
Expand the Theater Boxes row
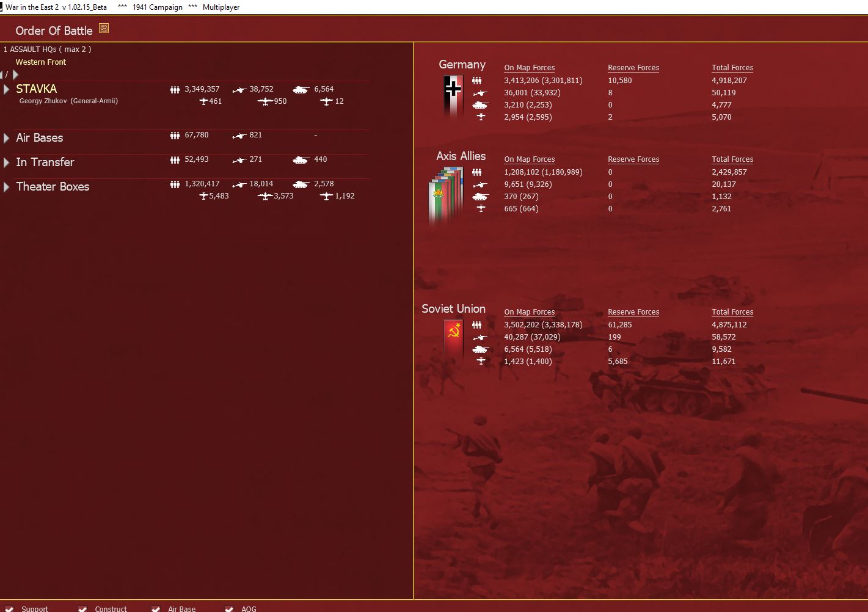pyautogui.click(x=6, y=187)
